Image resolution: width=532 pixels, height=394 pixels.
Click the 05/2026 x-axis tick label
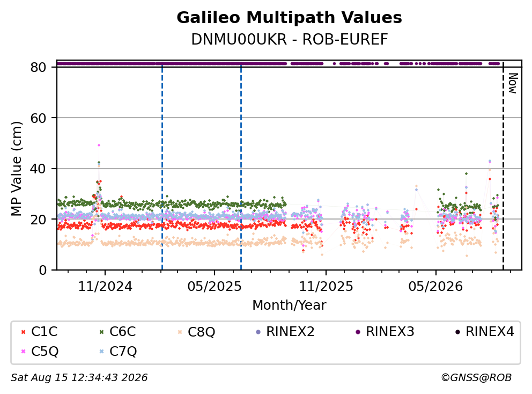coord(435,287)
